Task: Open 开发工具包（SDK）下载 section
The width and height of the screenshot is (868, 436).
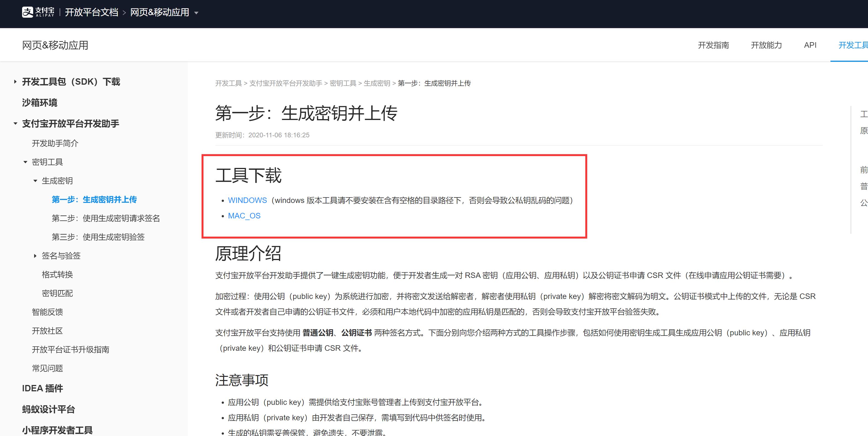Action: 71,82
